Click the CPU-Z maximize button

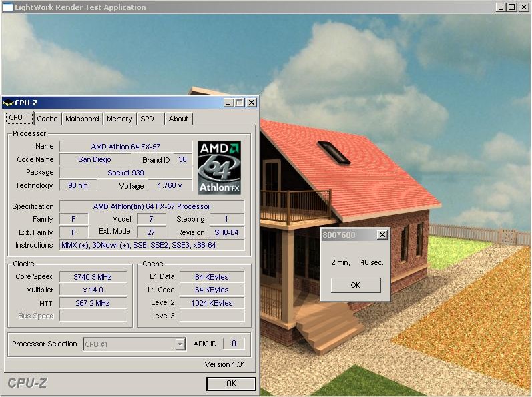[240, 103]
